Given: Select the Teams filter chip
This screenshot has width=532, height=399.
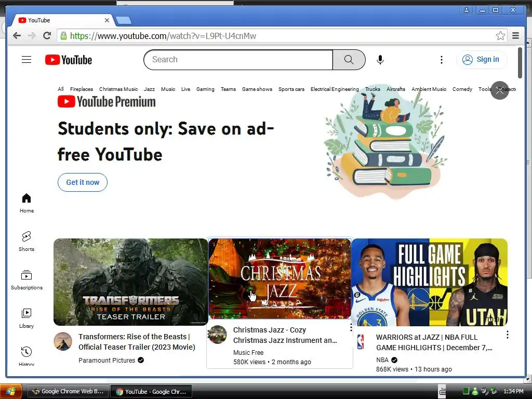Looking at the screenshot, I should 228,89.
